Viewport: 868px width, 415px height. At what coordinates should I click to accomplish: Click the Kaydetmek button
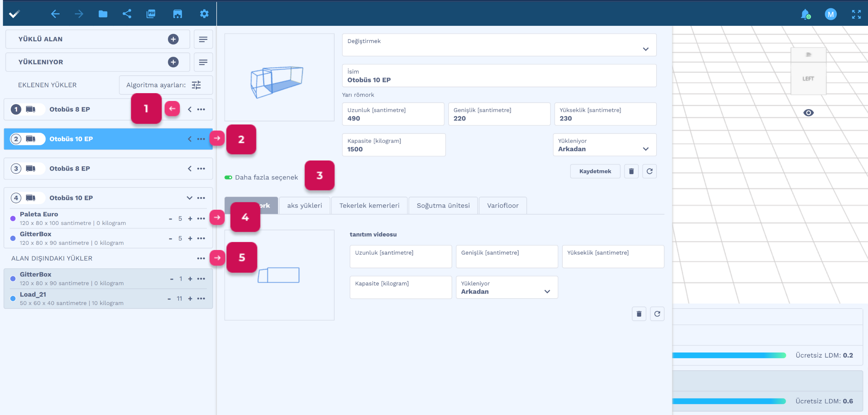coord(595,171)
